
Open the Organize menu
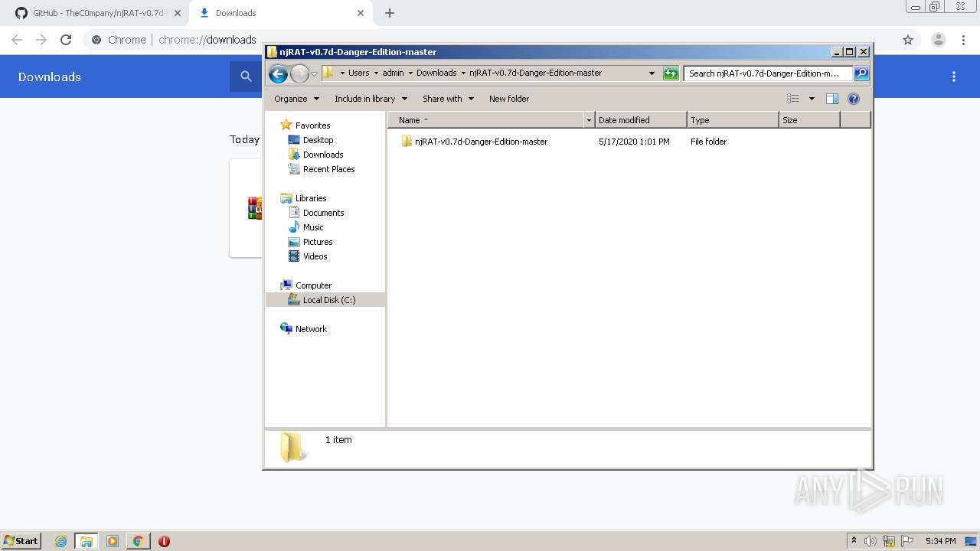tap(296, 99)
